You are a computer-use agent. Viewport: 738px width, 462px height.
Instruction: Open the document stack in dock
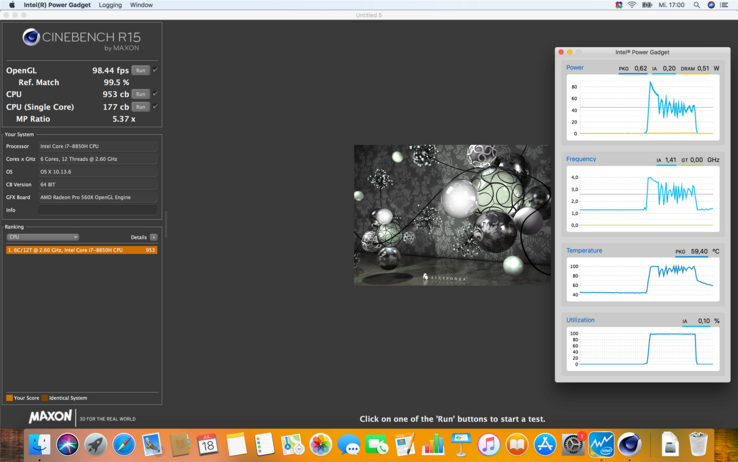click(x=670, y=445)
